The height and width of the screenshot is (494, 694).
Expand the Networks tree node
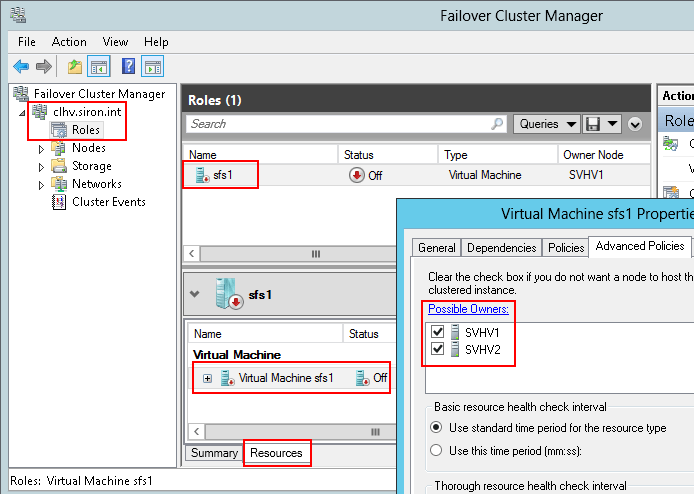tap(41, 185)
